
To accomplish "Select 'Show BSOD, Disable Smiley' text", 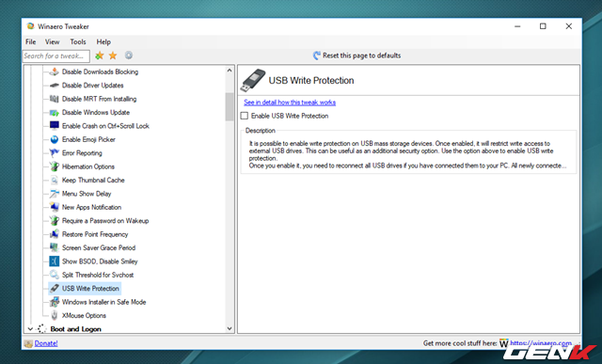I will [100, 261].
